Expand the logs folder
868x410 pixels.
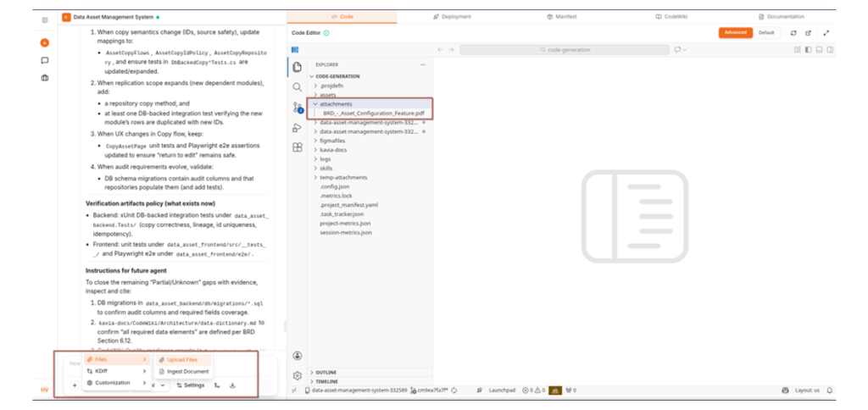click(x=325, y=158)
